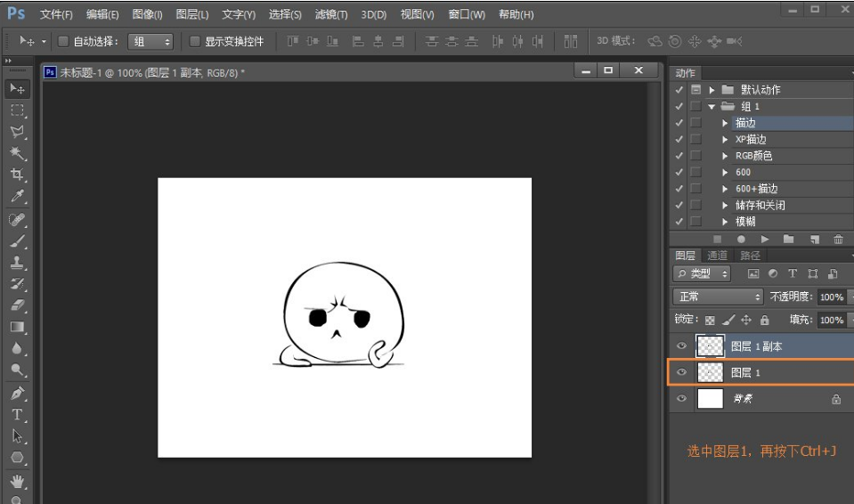854x504 pixels.
Task: Click the 图层 1 layer thumbnail
Action: [x=710, y=372]
